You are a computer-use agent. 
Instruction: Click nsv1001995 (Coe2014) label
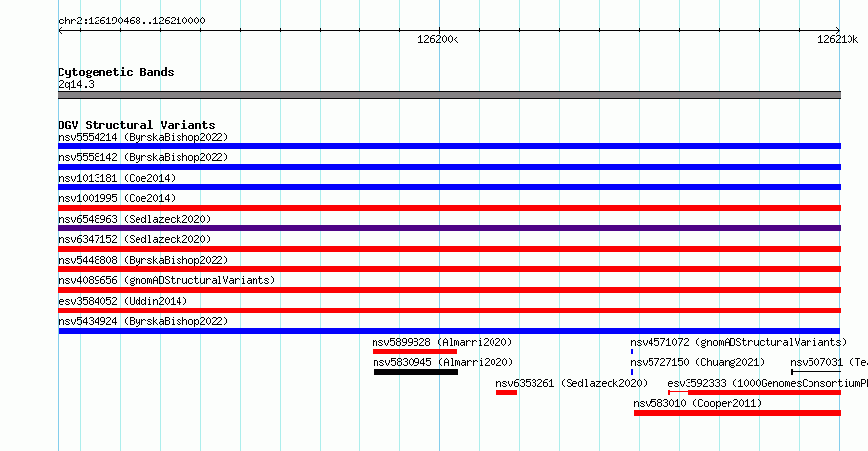pos(117,198)
